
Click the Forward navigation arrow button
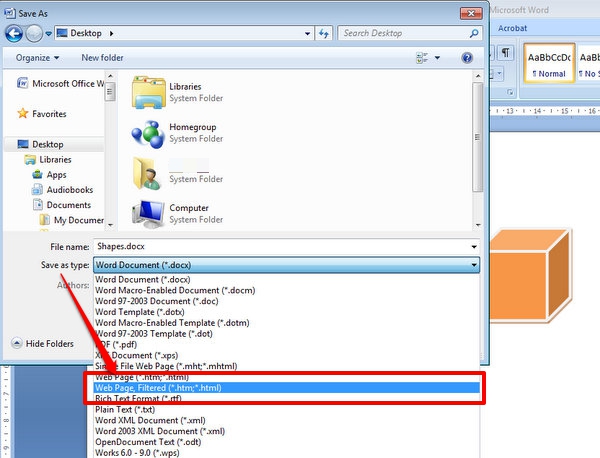coord(34,34)
